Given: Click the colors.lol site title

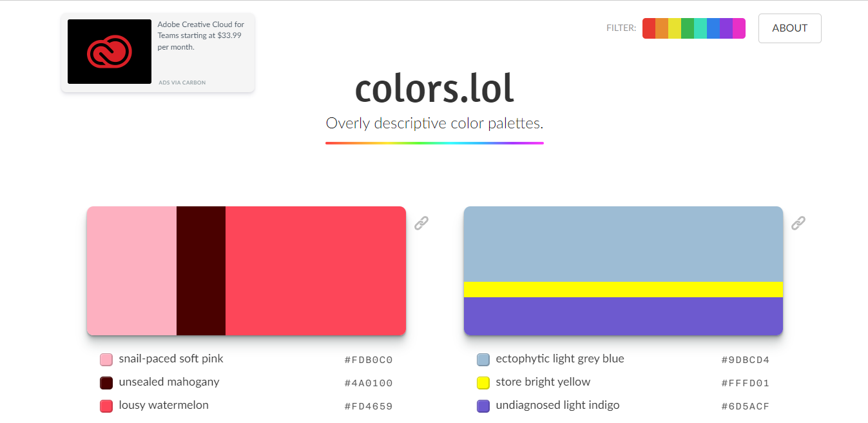Looking at the screenshot, I should click(434, 89).
